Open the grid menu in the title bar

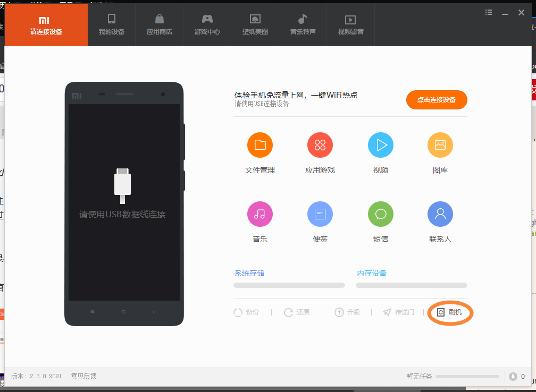click(x=488, y=12)
